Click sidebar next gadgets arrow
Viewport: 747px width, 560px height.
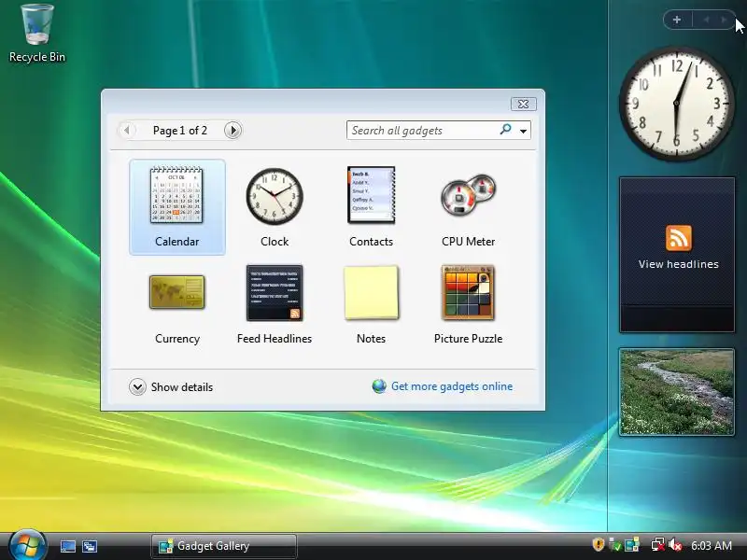coord(723,20)
